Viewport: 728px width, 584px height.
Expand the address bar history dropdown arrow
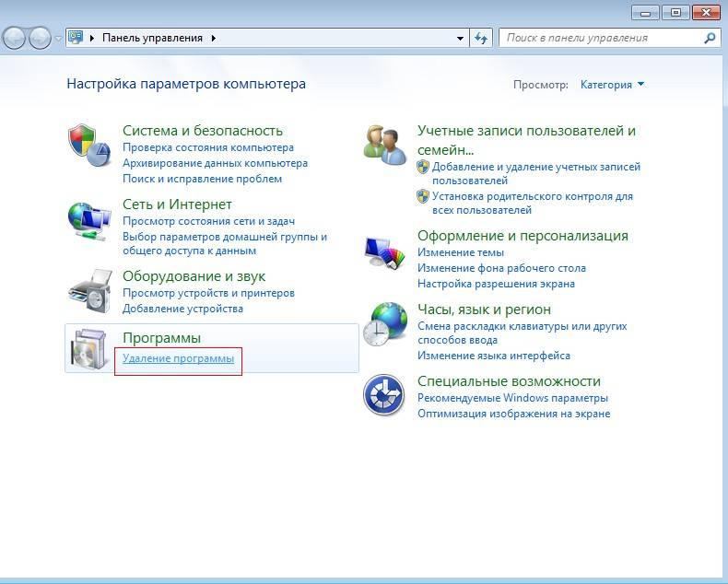(x=460, y=38)
